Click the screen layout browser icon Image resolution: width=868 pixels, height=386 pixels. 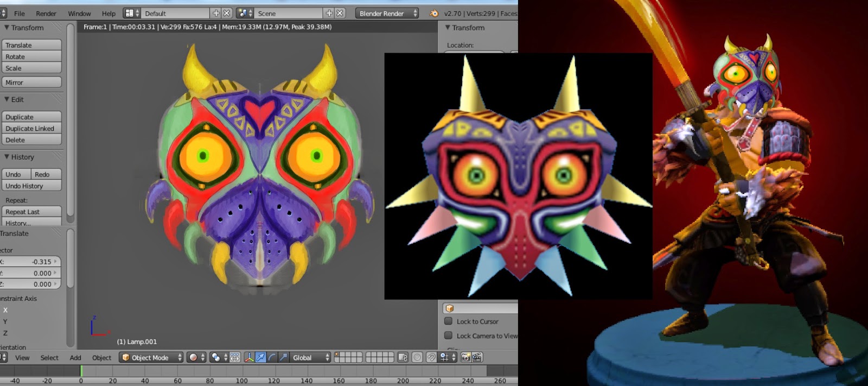[132, 13]
